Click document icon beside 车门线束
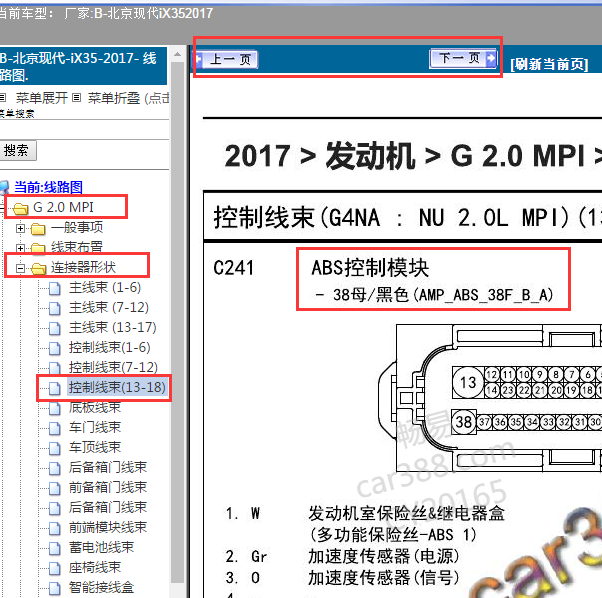 click(x=55, y=428)
